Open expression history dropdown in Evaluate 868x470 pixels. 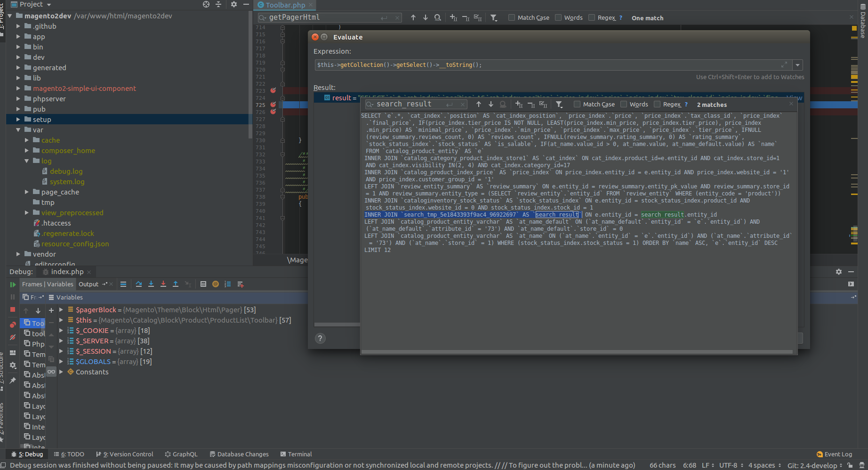(797, 65)
